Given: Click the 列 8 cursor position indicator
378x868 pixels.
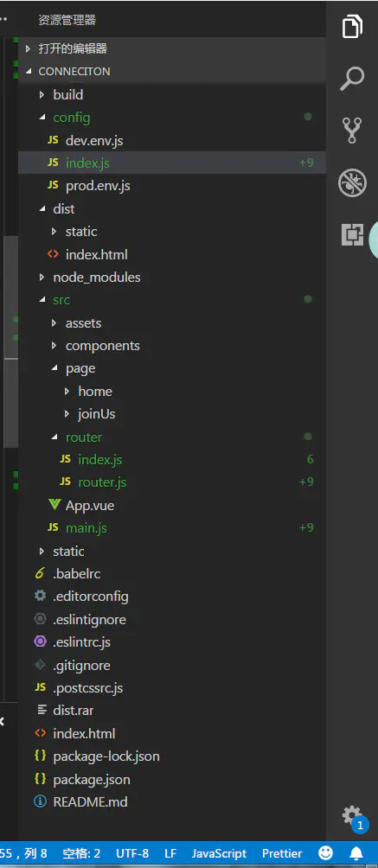Looking at the screenshot, I should [35, 853].
